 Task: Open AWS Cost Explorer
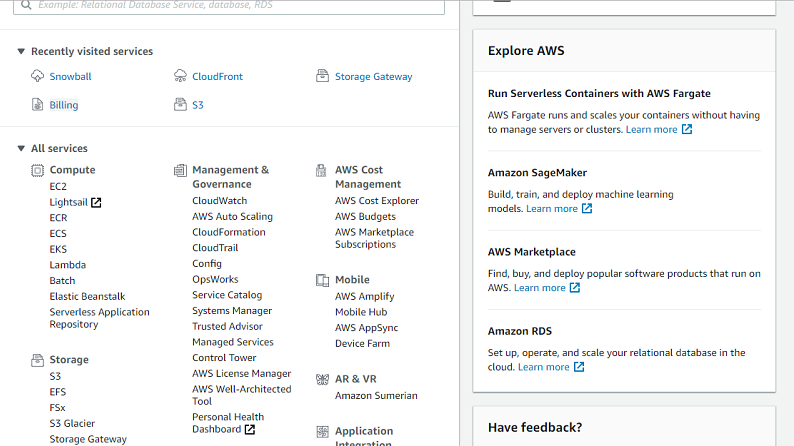(377, 200)
